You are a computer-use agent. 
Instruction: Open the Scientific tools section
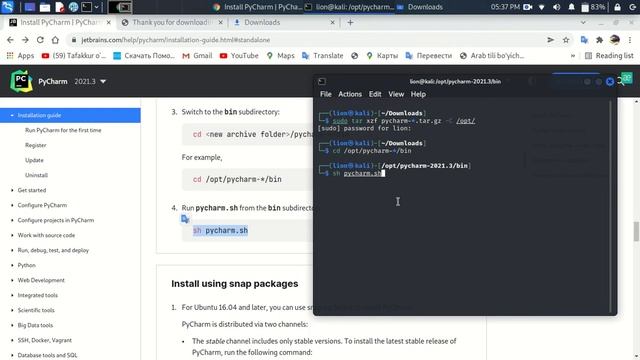tap(36, 310)
